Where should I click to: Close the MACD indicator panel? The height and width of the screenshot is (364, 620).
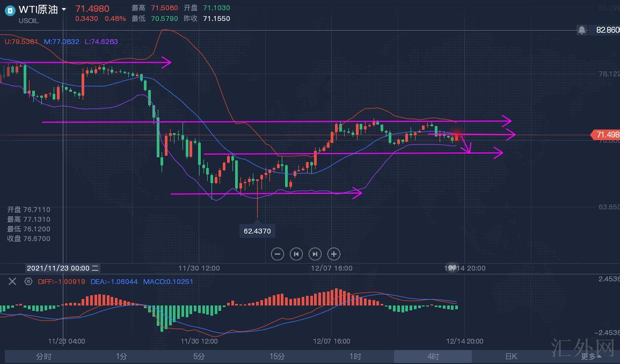(12, 281)
